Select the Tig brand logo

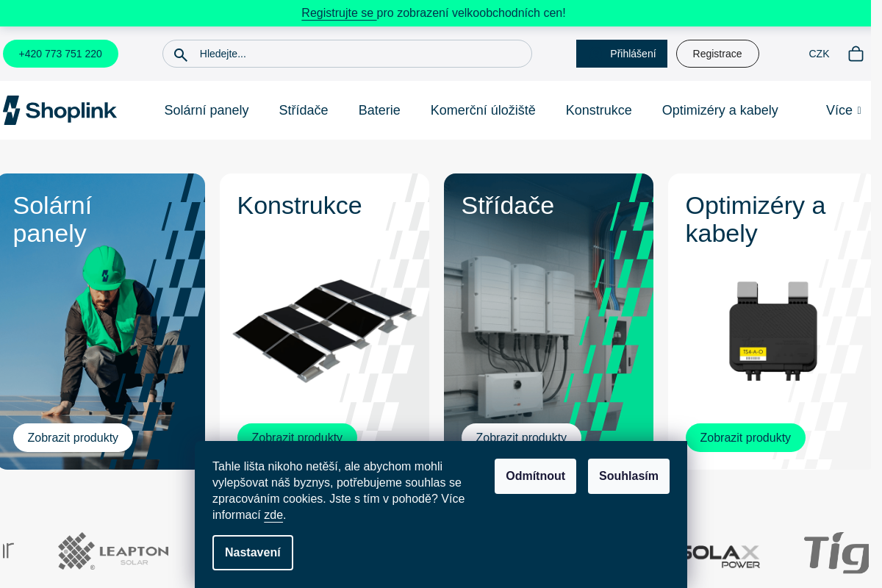click(836, 553)
